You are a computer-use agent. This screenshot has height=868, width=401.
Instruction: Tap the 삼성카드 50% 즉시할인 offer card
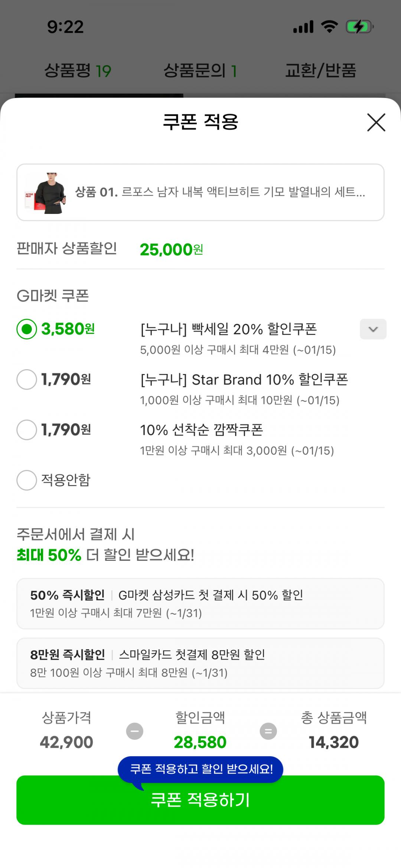[200, 604]
